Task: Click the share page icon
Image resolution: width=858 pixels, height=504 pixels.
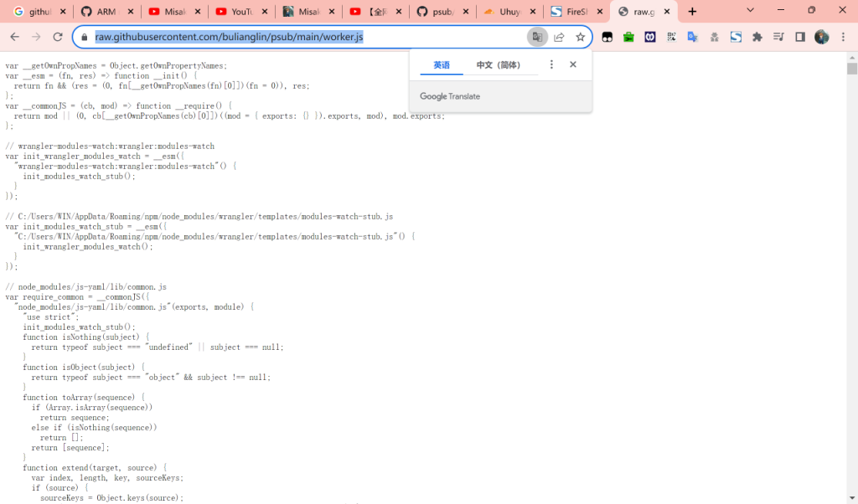Action: point(559,37)
